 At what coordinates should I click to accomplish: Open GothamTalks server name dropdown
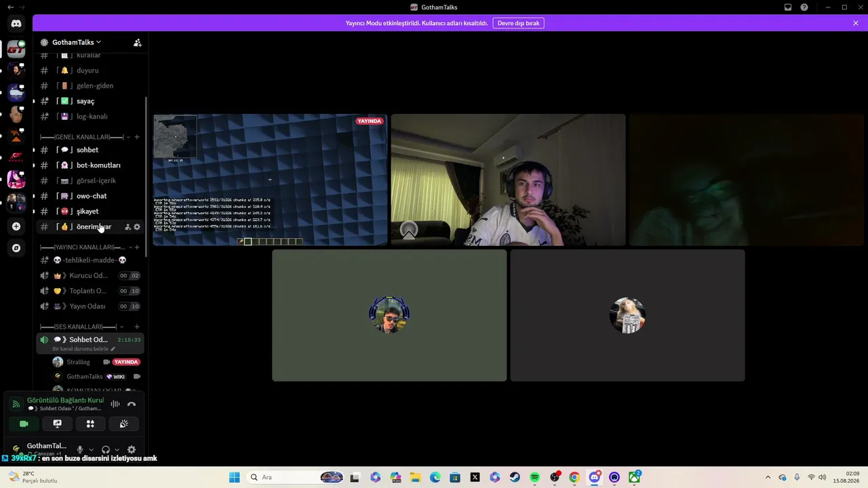pos(77,43)
